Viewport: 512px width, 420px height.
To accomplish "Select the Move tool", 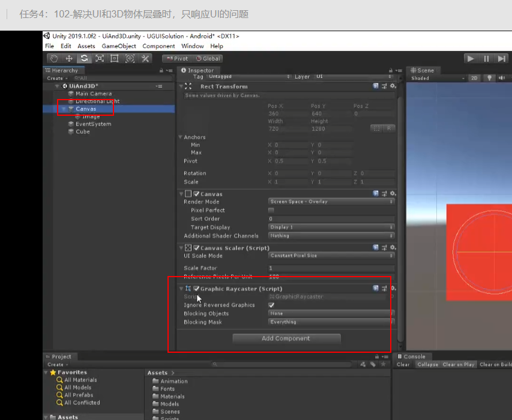I will point(69,59).
